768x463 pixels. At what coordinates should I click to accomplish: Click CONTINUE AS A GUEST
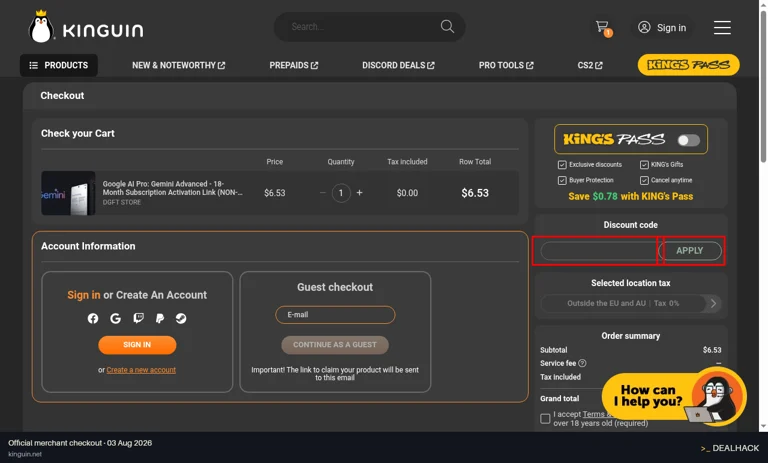[335, 345]
